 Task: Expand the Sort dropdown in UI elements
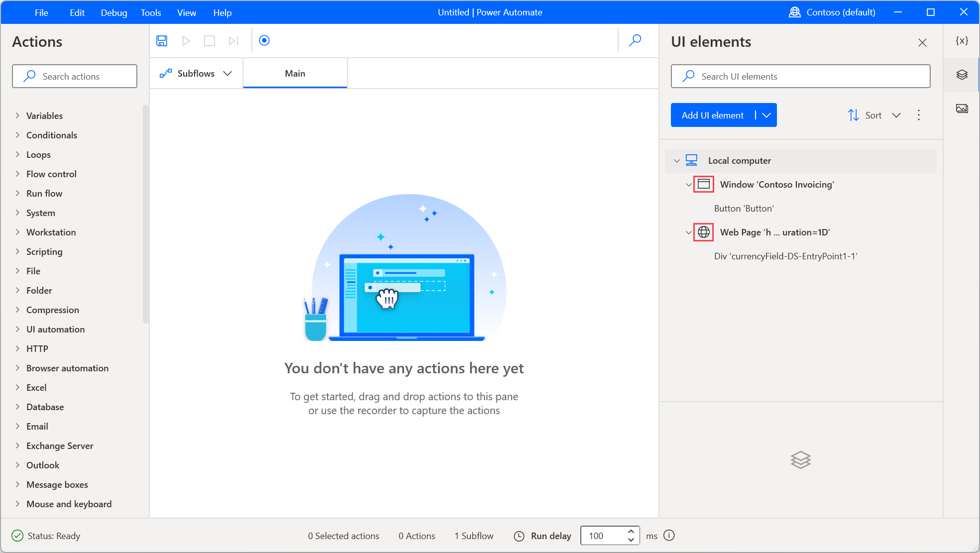896,114
